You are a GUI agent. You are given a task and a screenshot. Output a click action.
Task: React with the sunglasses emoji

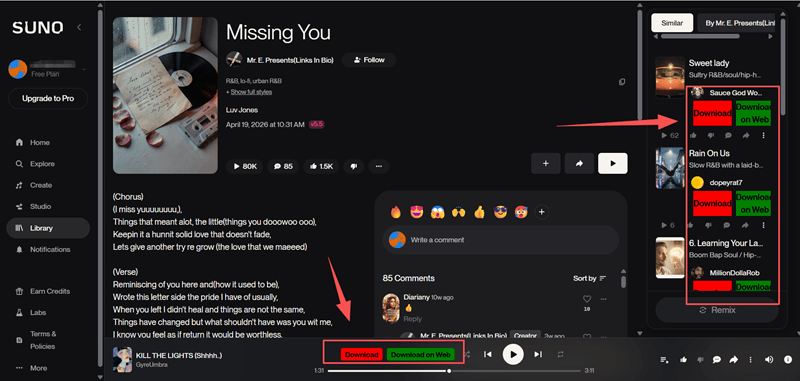pos(500,212)
